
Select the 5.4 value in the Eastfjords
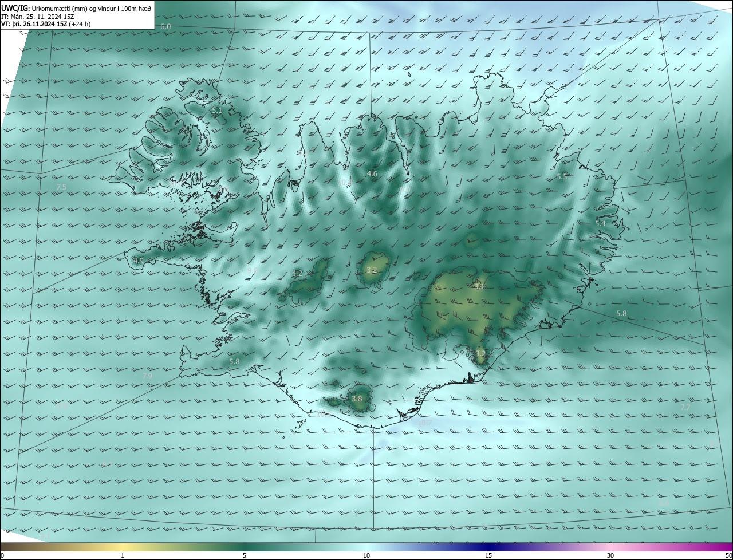pos(600,223)
